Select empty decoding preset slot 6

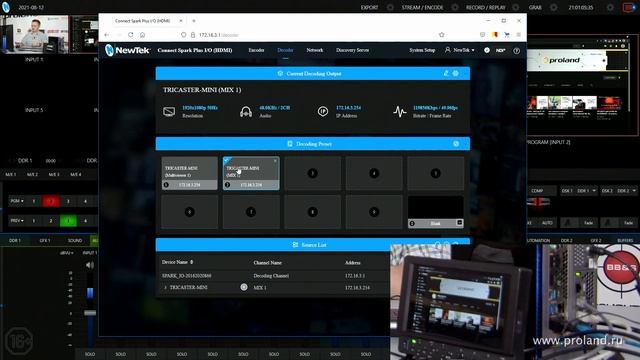[x=189, y=212]
